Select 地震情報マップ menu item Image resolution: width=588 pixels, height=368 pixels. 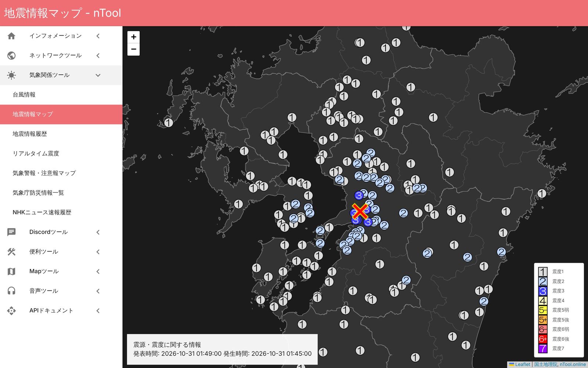click(61, 114)
